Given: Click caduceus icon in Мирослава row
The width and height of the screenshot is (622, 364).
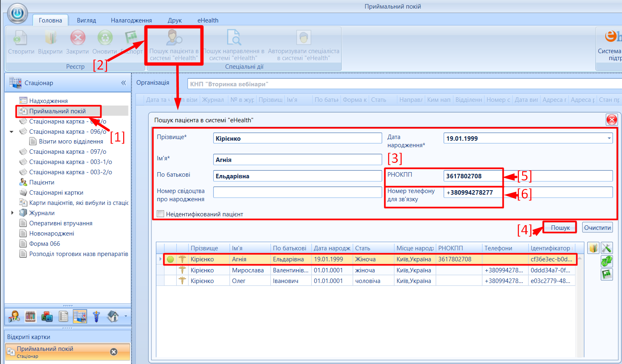Looking at the screenshot, I should click(183, 270).
